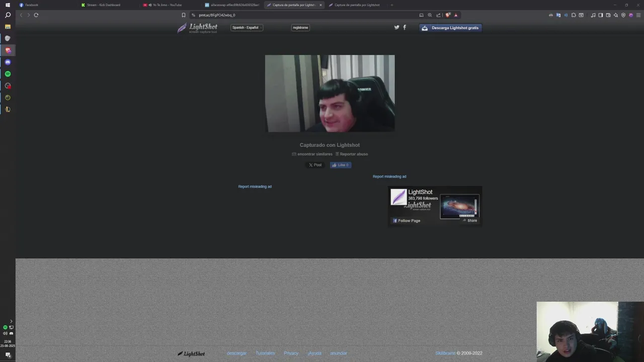Open File Explorer from the taskbar
This screenshot has width=644, height=362.
pyautogui.click(x=8, y=27)
